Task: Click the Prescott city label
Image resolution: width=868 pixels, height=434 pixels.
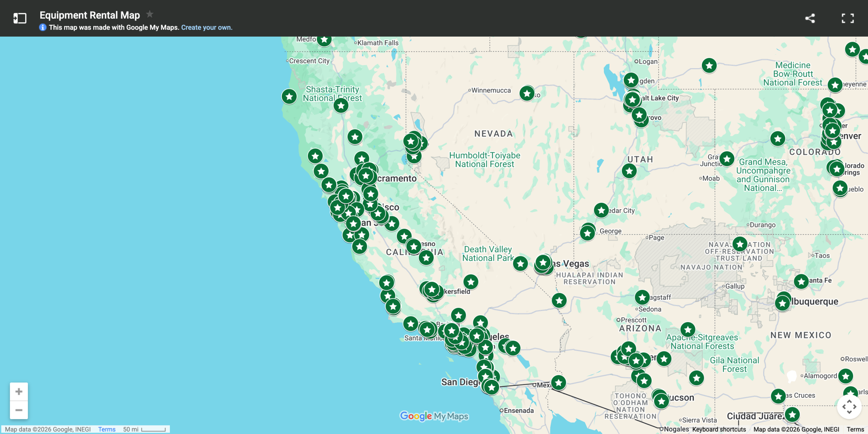Action: pyautogui.click(x=634, y=320)
